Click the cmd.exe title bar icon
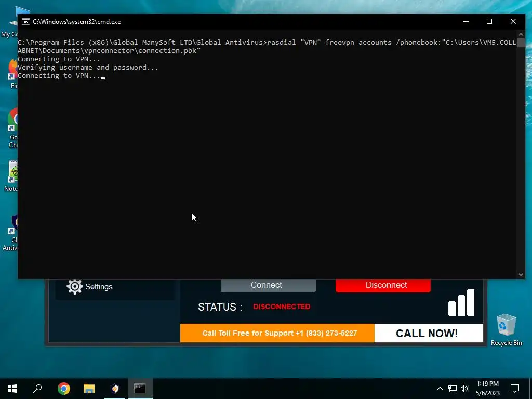Viewport: 532px width, 399px height. click(26, 22)
